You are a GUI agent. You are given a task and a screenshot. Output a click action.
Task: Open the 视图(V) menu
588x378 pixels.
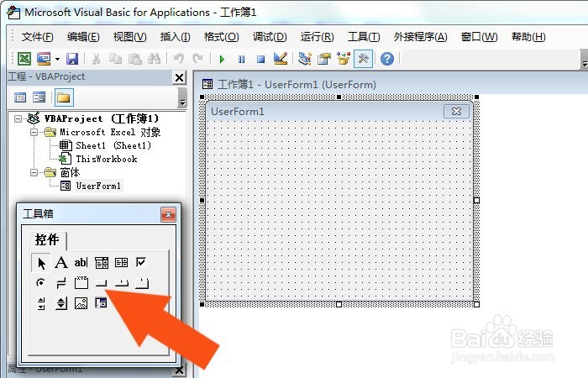129,37
